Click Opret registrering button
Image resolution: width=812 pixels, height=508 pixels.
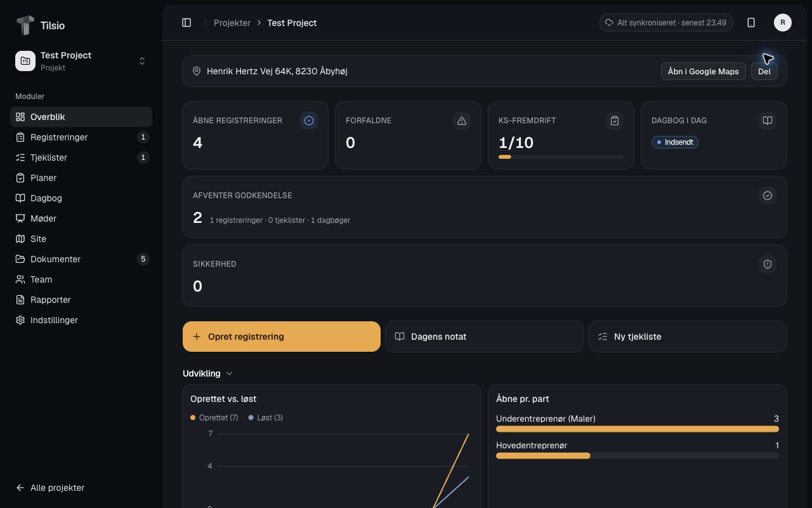coord(282,337)
